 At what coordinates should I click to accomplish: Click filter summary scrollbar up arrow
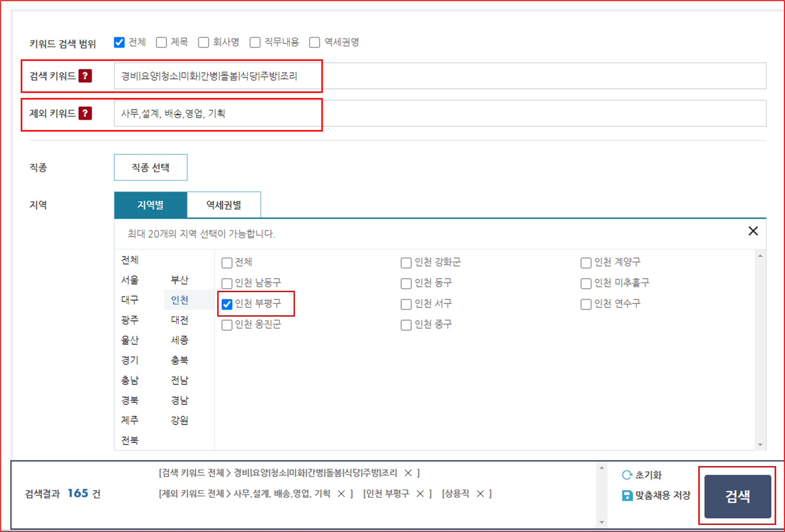point(602,467)
